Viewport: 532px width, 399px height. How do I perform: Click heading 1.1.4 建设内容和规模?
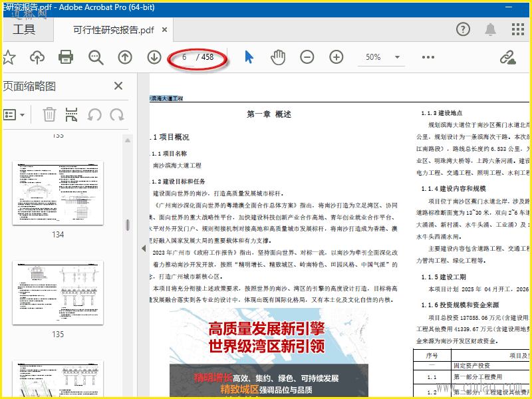[x=454, y=189]
